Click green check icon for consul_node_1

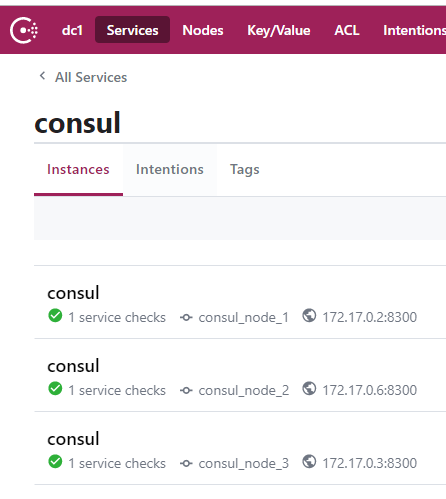tap(55, 316)
